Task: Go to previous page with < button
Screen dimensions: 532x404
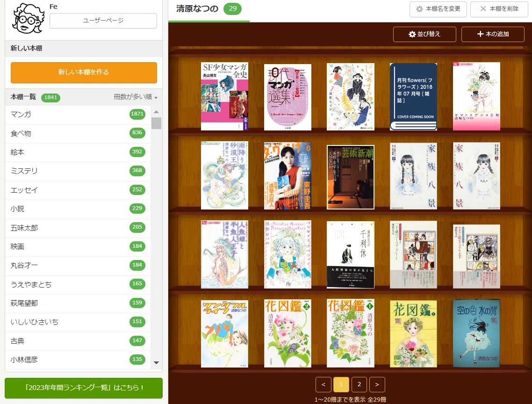Action: 324,385
